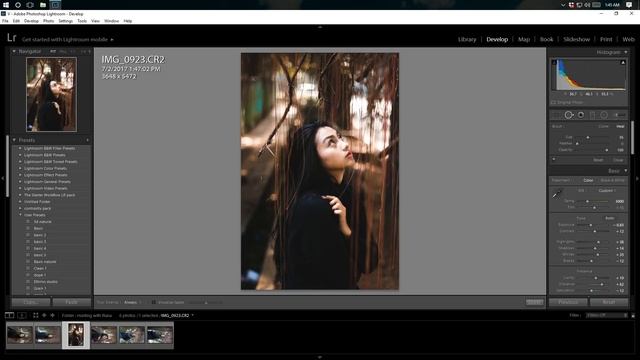The image size is (640, 360).
Task: Toggle the spot removal panel on/off switch
Action: coord(554,160)
